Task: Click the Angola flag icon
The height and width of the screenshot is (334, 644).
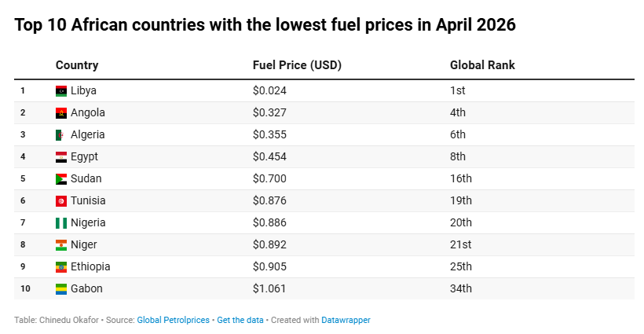Action: pos(61,112)
